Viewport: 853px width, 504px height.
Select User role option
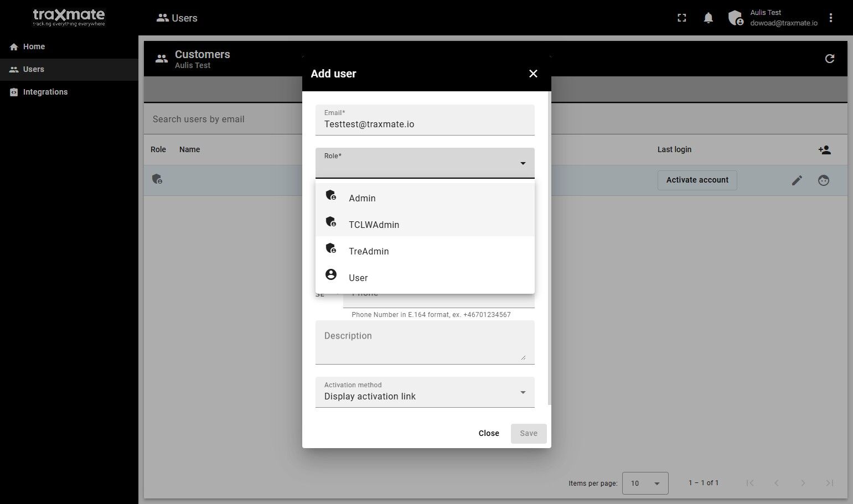pyautogui.click(x=425, y=278)
